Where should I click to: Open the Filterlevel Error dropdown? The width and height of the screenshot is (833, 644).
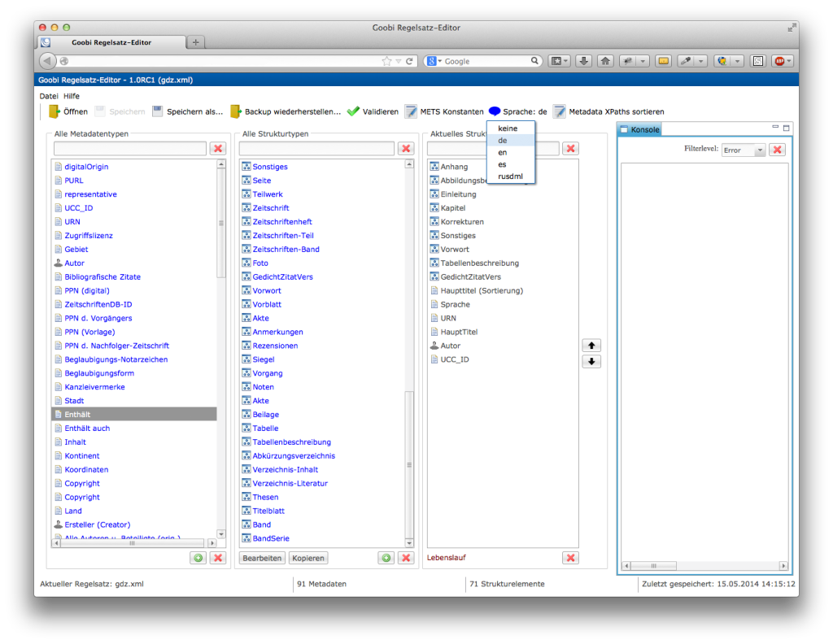(744, 150)
